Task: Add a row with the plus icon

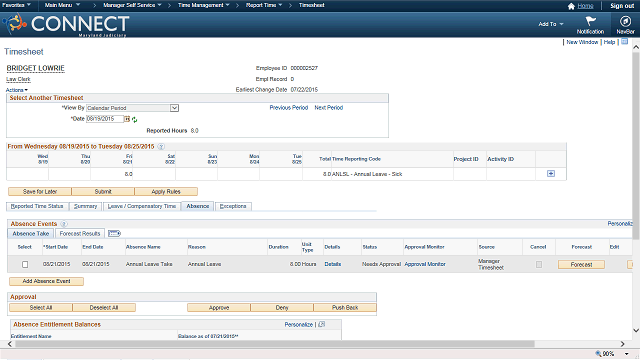Action: (x=551, y=174)
